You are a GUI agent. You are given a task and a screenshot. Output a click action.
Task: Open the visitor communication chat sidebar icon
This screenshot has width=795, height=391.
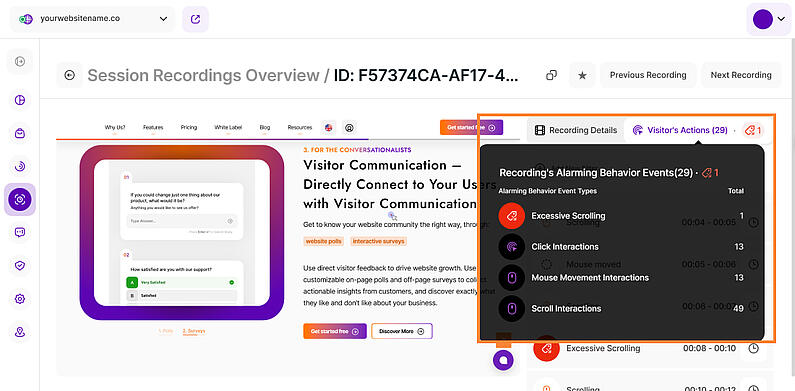20,232
